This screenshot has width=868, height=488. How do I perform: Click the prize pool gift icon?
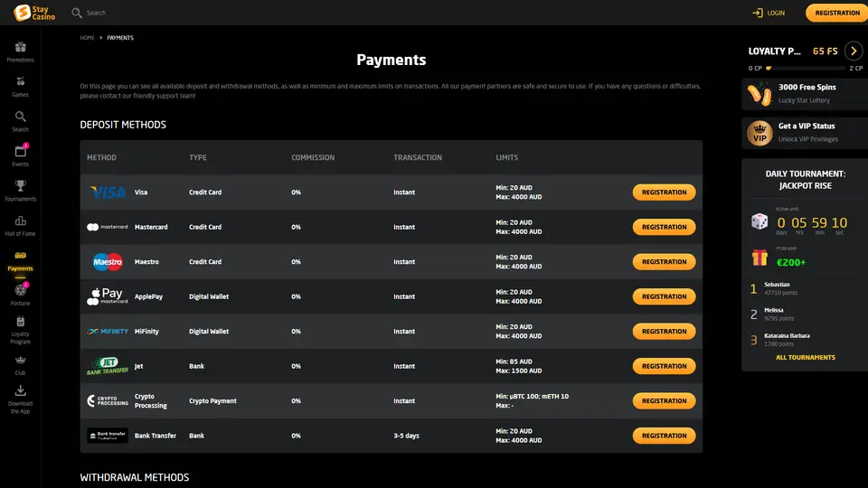tap(759, 258)
